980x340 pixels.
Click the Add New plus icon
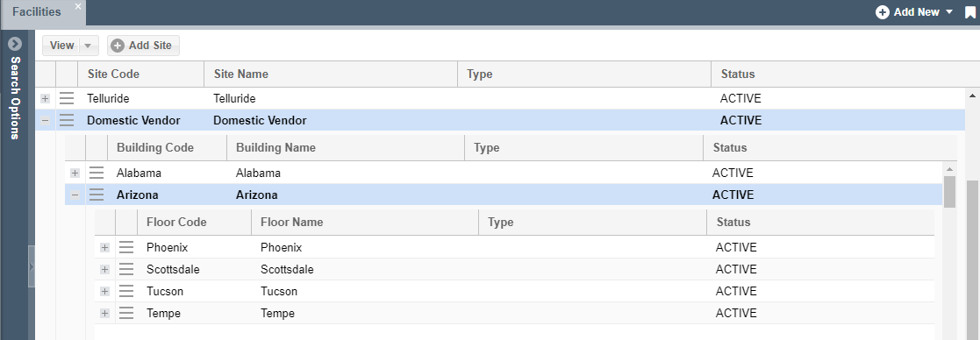tap(883, 12)
